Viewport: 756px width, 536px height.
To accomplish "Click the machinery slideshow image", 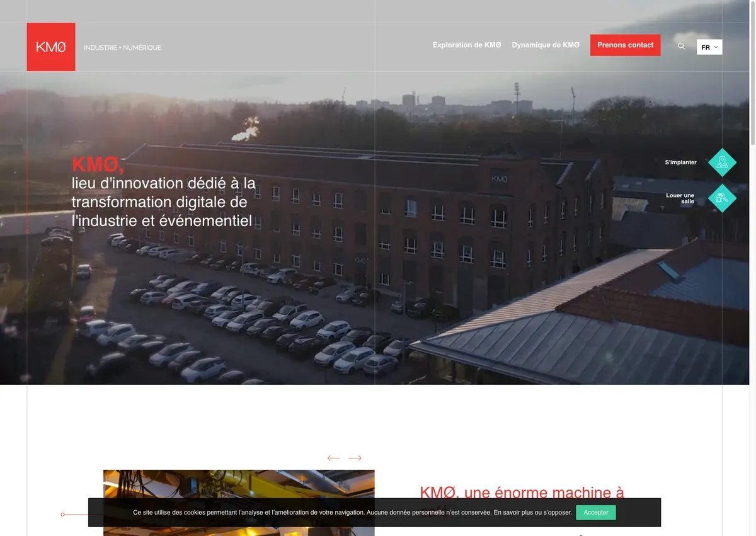I will pyautogui.click(x=239, y=503).
